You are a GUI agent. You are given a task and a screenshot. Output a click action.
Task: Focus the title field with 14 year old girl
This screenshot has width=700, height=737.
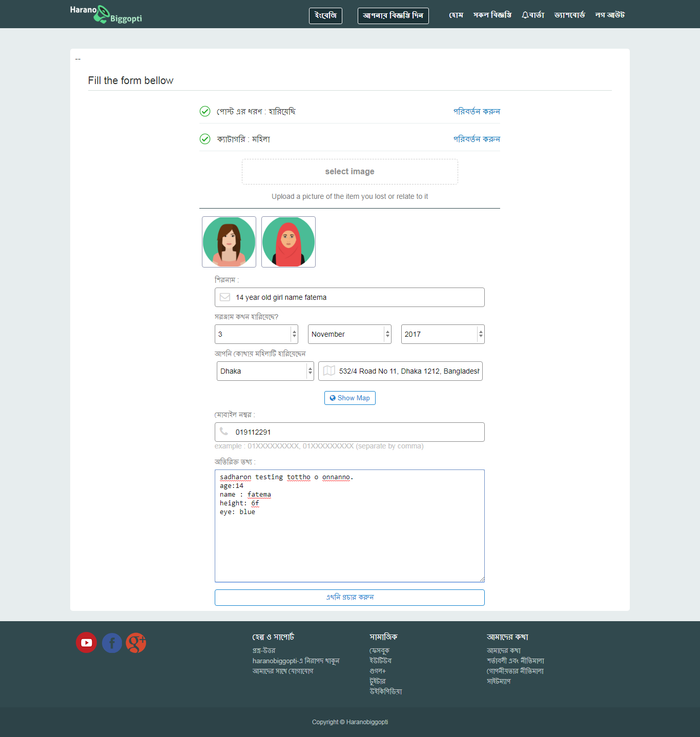[349, 297]
